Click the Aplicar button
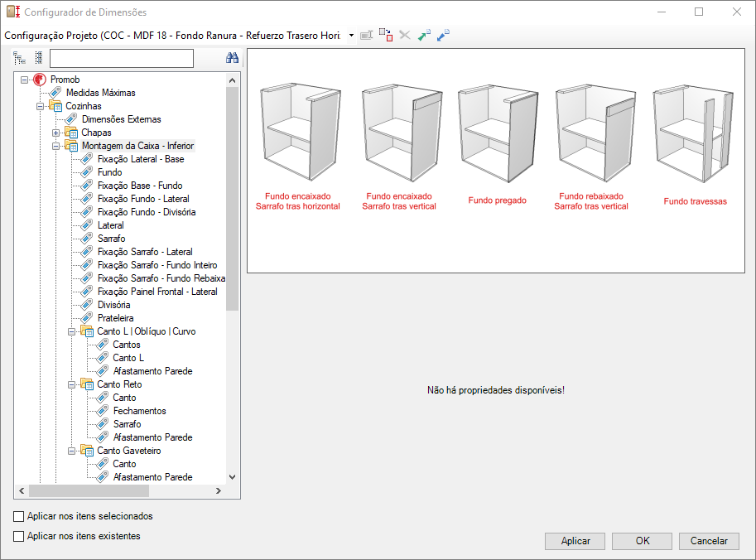Viewport: 756px width, 560px height. point(575,541)
